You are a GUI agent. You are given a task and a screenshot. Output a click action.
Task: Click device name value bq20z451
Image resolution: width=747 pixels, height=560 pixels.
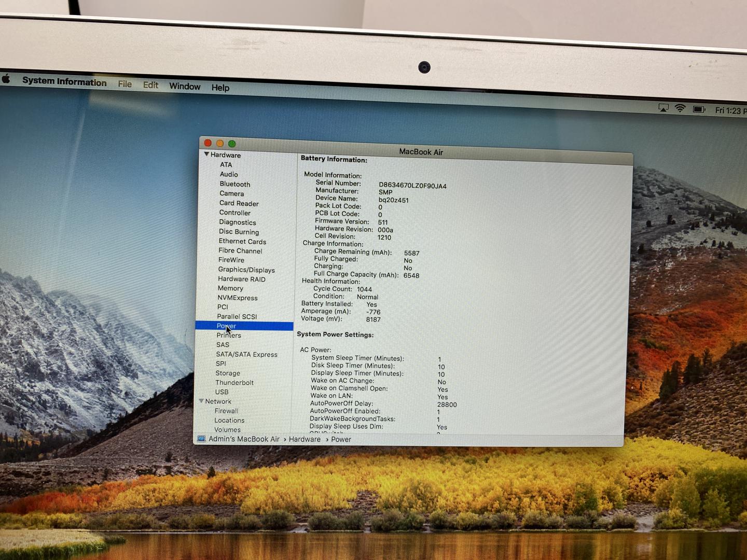click(393, 200)
